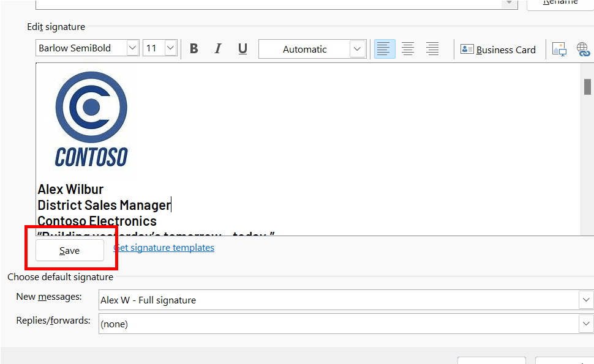Open the Insert Picture tool

(558, 48)
